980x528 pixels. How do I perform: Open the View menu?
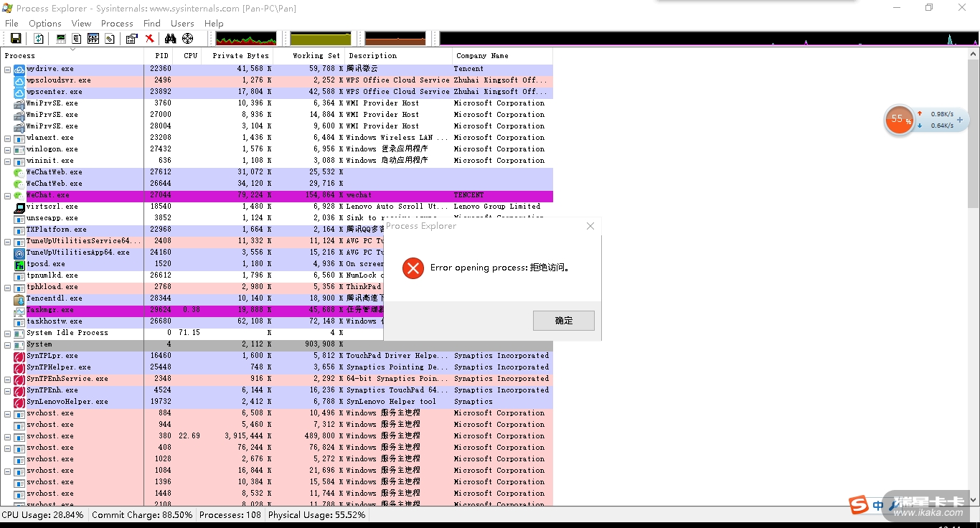[x=81, y=23]
